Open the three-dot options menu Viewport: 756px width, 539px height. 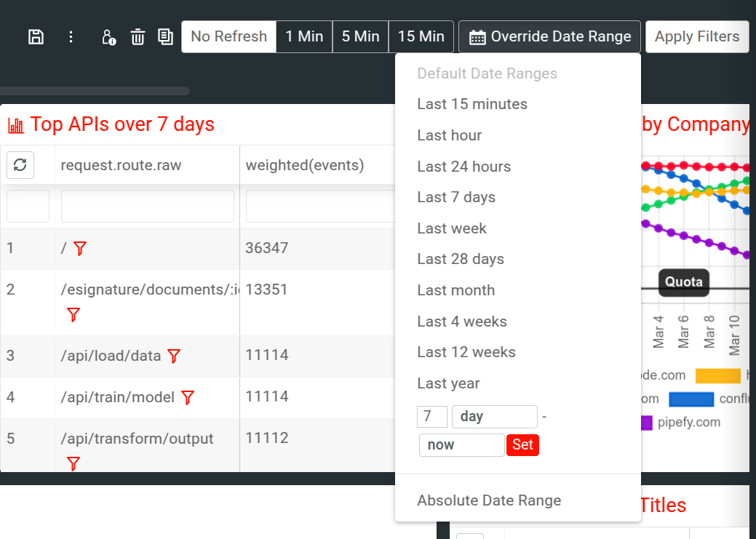click(x=71, y=36)
